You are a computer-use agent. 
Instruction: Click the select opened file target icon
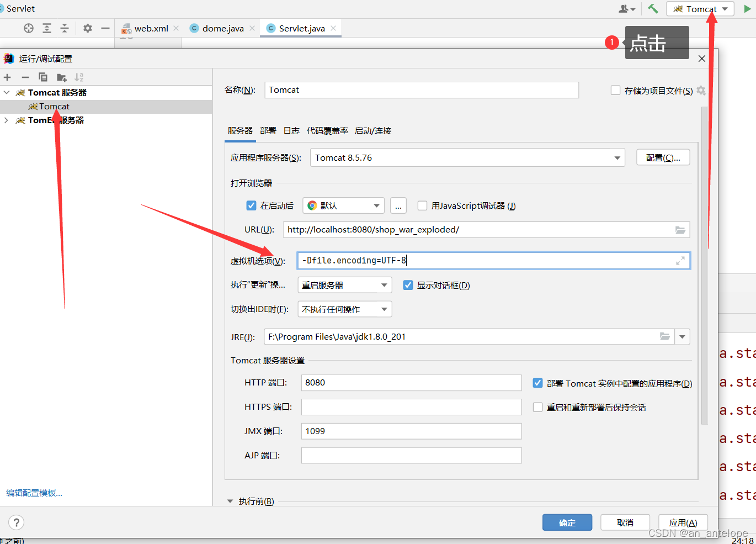[x=29, y=28]
